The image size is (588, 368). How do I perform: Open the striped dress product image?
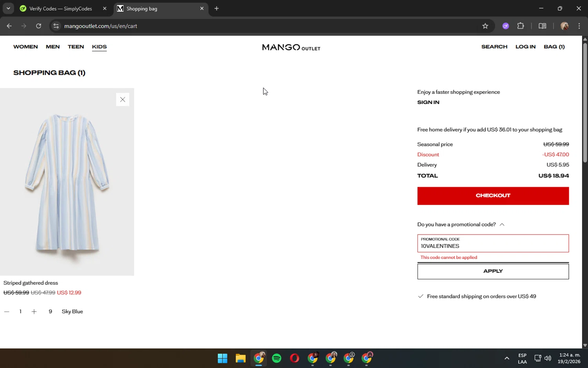[x=67, y=182]
